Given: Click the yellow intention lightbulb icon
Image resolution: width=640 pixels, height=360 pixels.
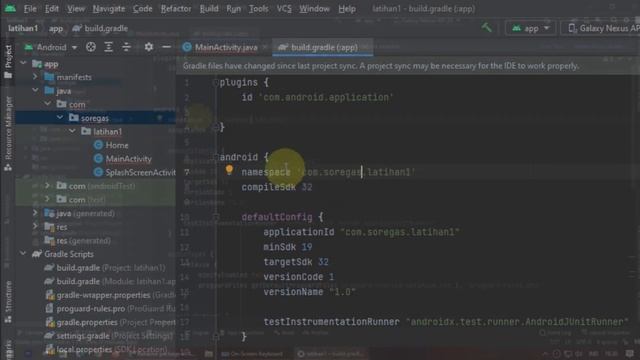Looking at the screenshot, I should 229,170.
